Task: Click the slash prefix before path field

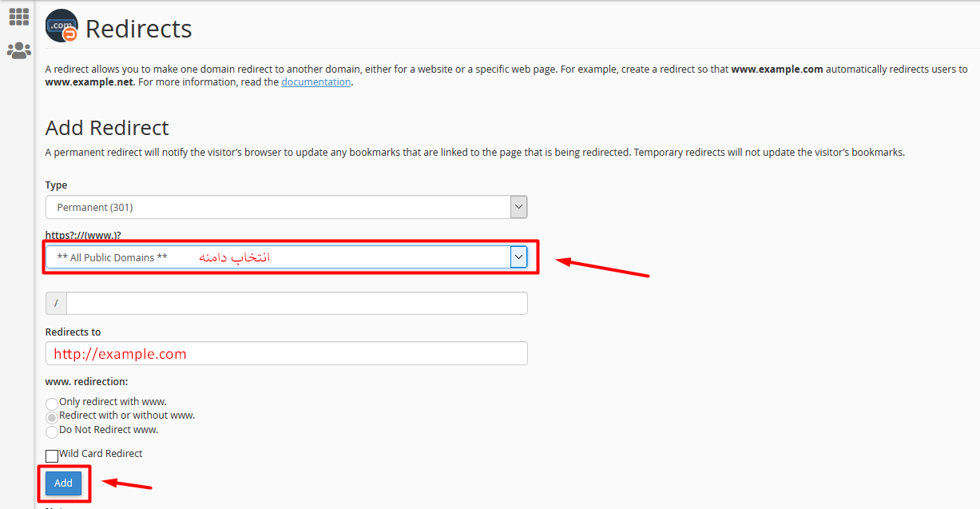Action: (56, 304)
